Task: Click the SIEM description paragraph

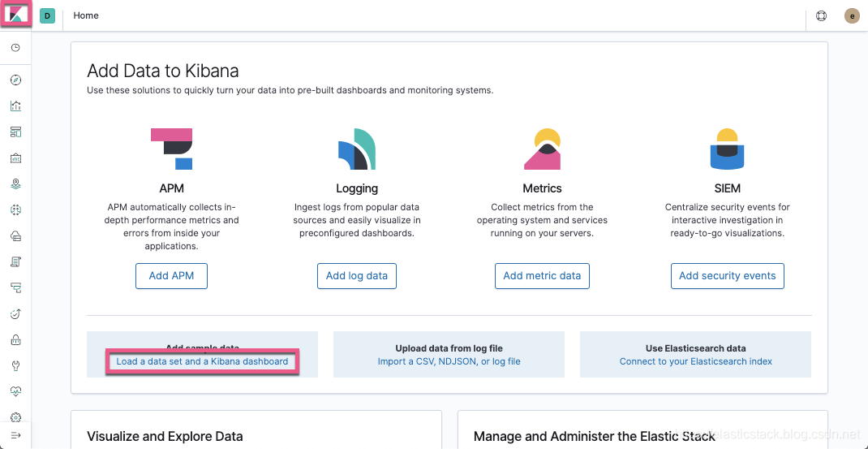Action: tap(728, 220)
